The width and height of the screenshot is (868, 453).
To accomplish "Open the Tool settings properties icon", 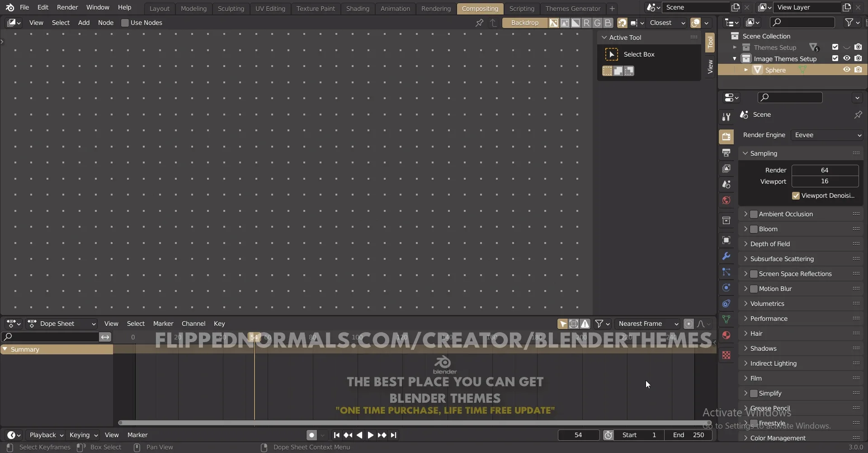I will pos(726,117).
